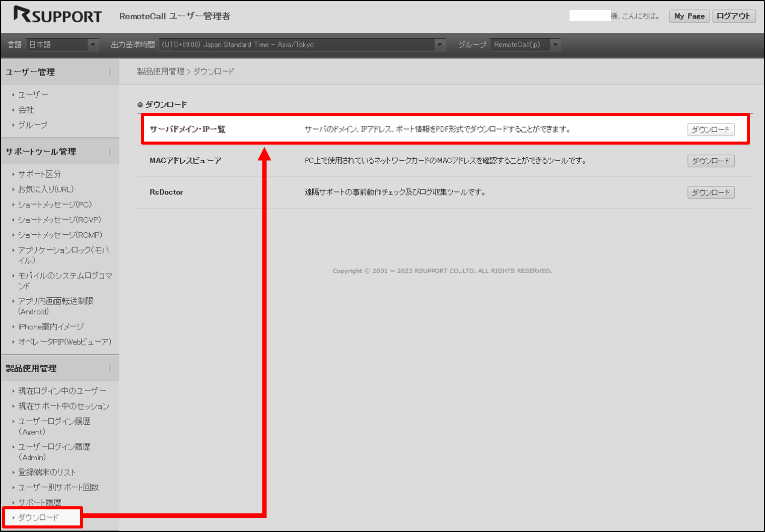The width and height of the screenshot is (765, 532).
Task: Open My Page
Action: [689, 16]
